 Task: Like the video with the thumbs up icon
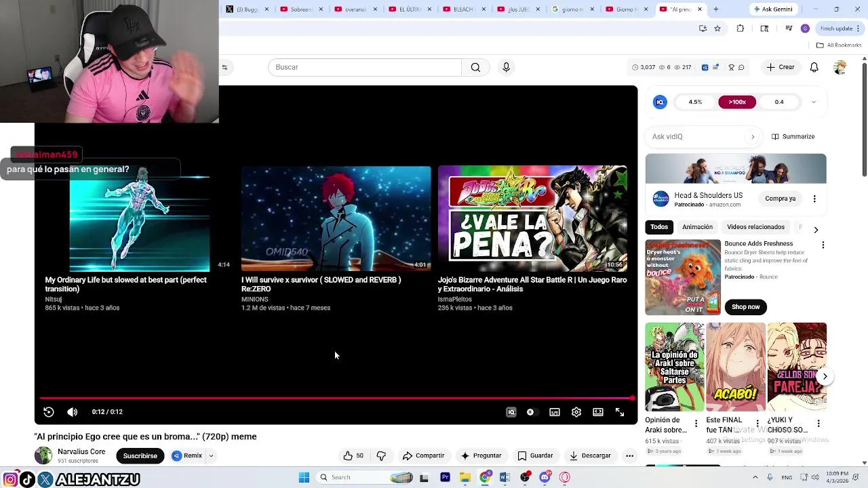[x=353, y=455]
